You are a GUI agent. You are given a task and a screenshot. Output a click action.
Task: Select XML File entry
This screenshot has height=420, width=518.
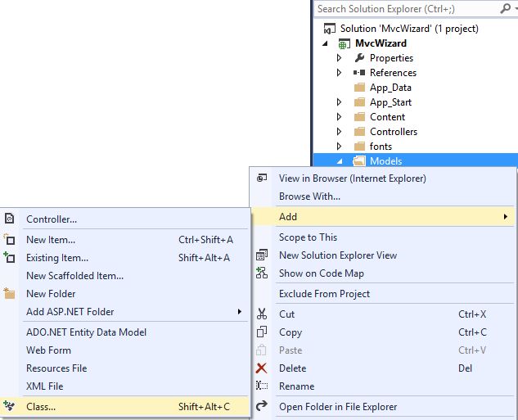click(125, 386)
